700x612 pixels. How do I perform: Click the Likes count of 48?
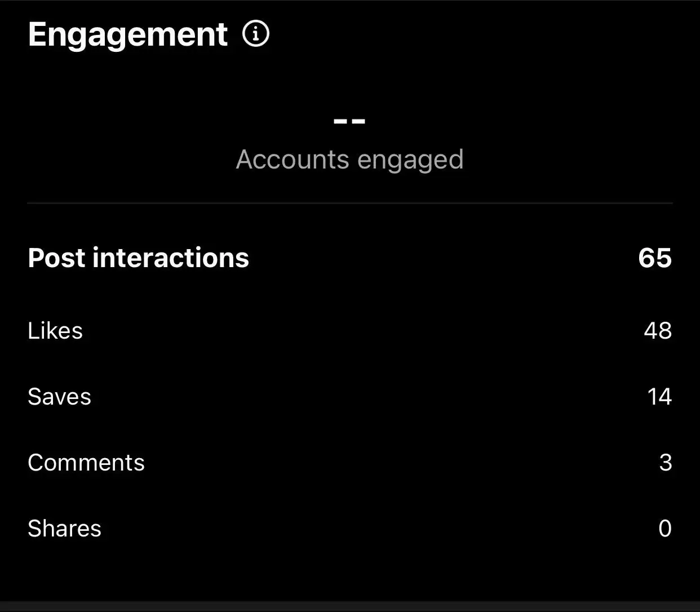point(657,331)
